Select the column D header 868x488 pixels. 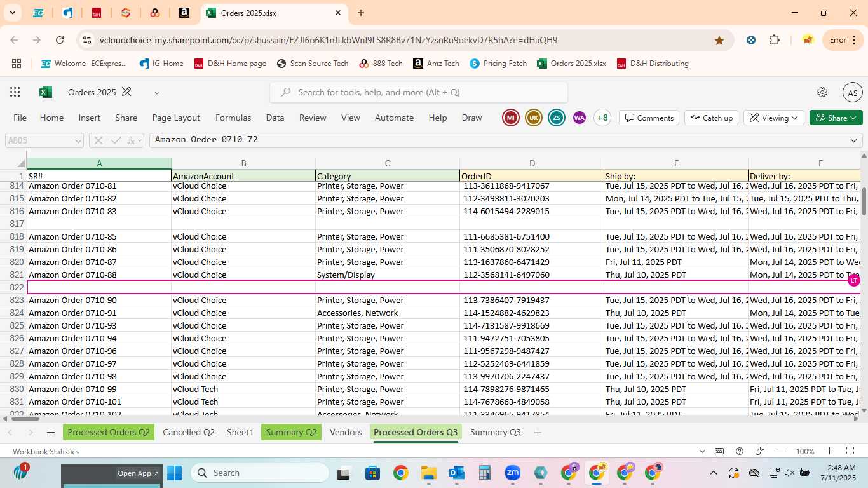click(532, 163)
